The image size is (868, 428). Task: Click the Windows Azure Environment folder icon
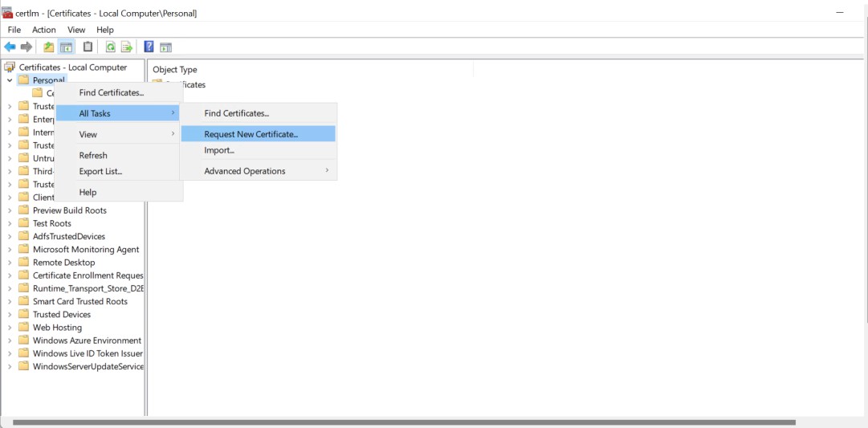coord(23,340)
